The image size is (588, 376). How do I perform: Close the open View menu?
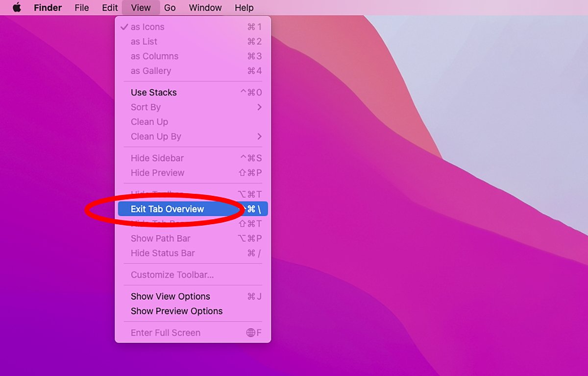(x=141, y=8)
